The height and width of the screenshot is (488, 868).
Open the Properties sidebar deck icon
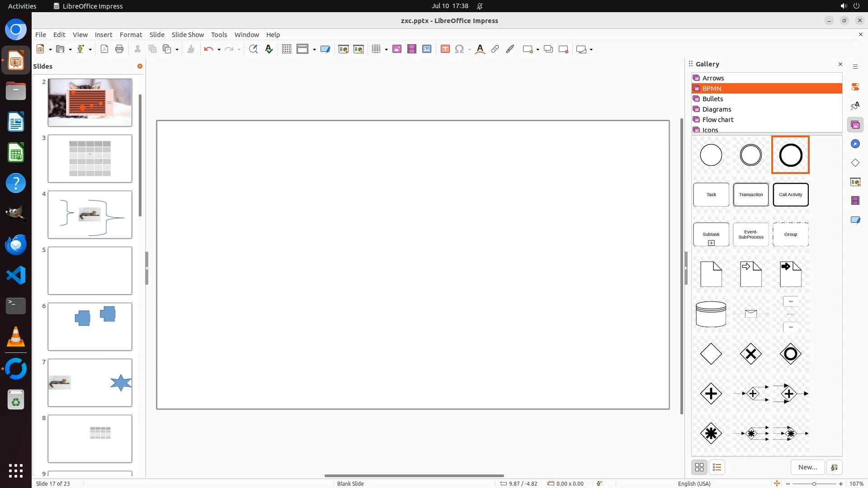[855, 87]
